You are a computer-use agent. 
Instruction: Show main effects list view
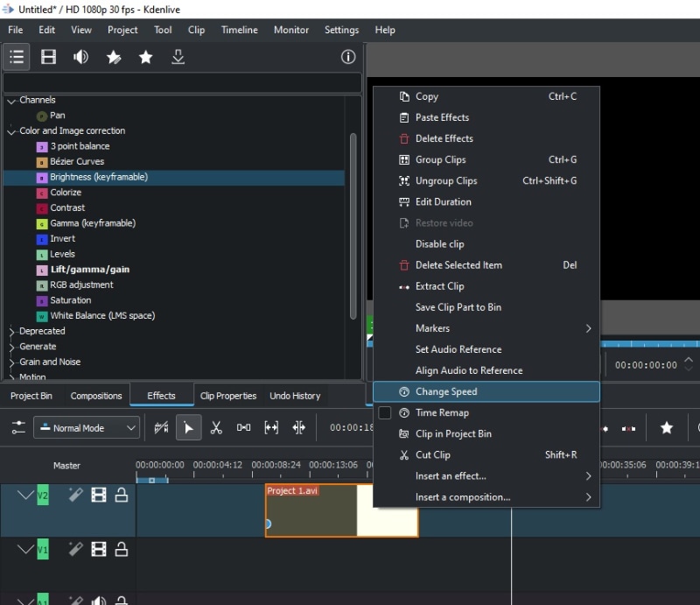(17, 57)
